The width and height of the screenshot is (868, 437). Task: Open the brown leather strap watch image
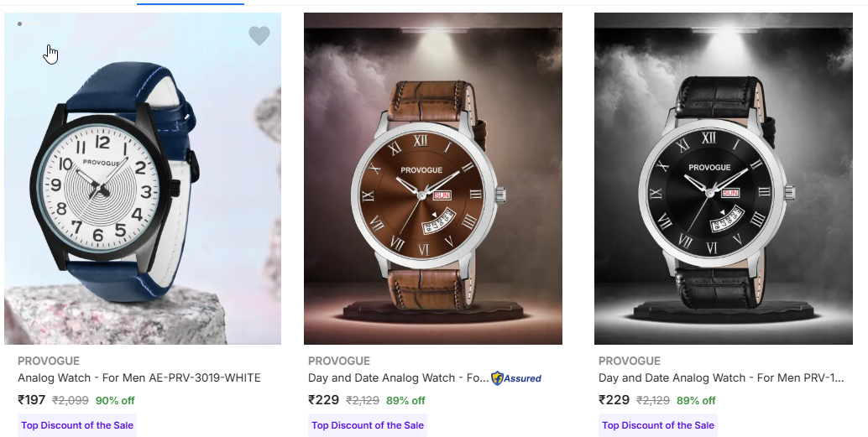(x=432, y=185)
